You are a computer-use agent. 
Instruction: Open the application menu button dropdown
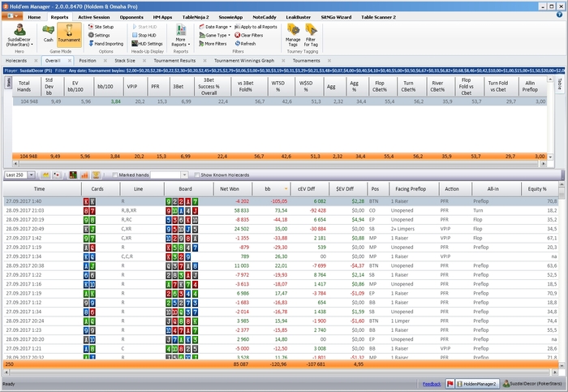(12, 16)
